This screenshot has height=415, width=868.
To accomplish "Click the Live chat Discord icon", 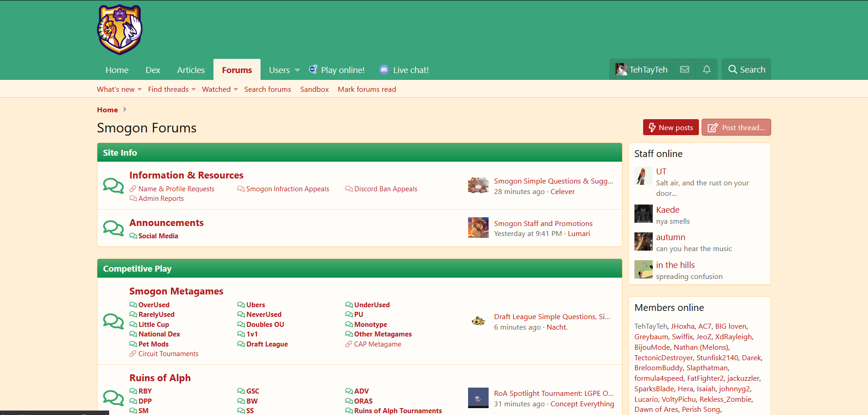I will pyautogui.click(x=384, y=70).
